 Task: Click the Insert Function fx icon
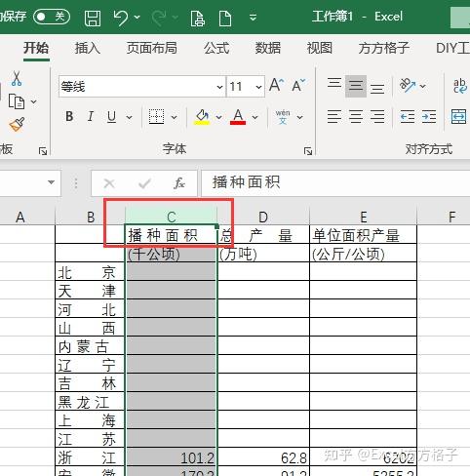pos(179,183)
